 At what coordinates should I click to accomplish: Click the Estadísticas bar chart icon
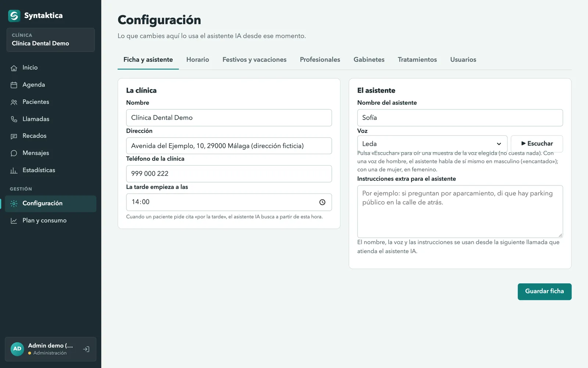[x=14, y=170]
